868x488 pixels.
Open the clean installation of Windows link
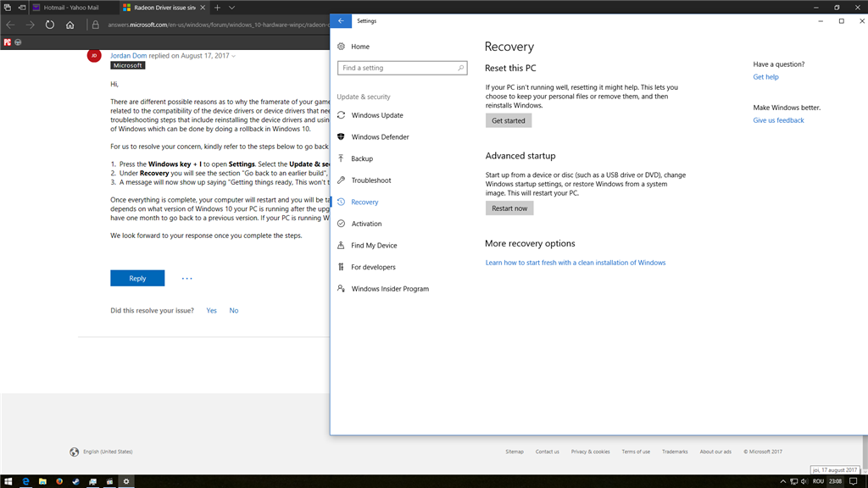(x=576, y=263)
